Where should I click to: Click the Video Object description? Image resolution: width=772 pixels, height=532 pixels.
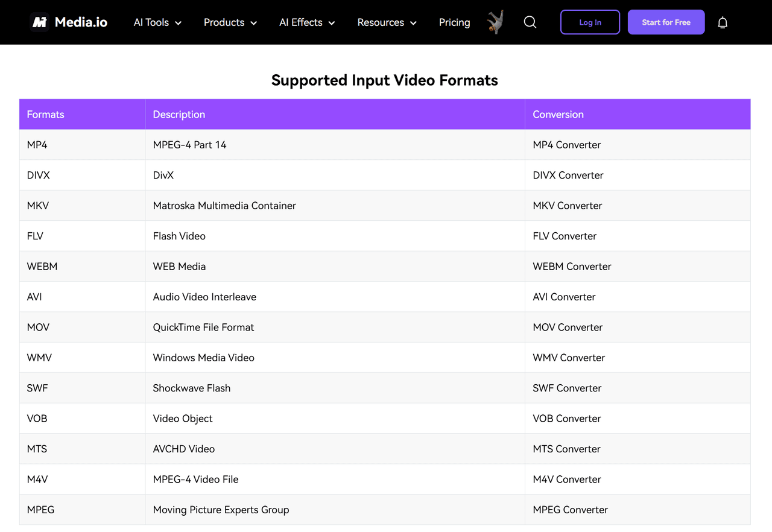click(x=183, y=419)
